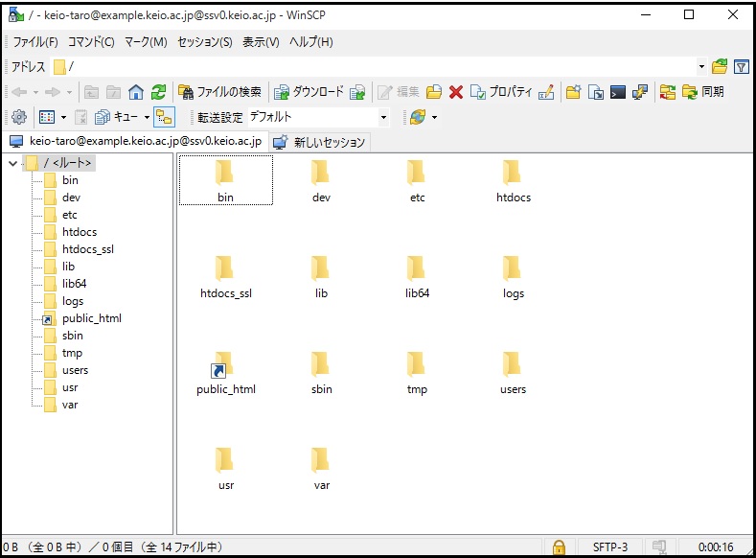Viewport: 756px width, 558px height.
Task: Create a new folder using toolbar icon
Action: tap(573, 92)
